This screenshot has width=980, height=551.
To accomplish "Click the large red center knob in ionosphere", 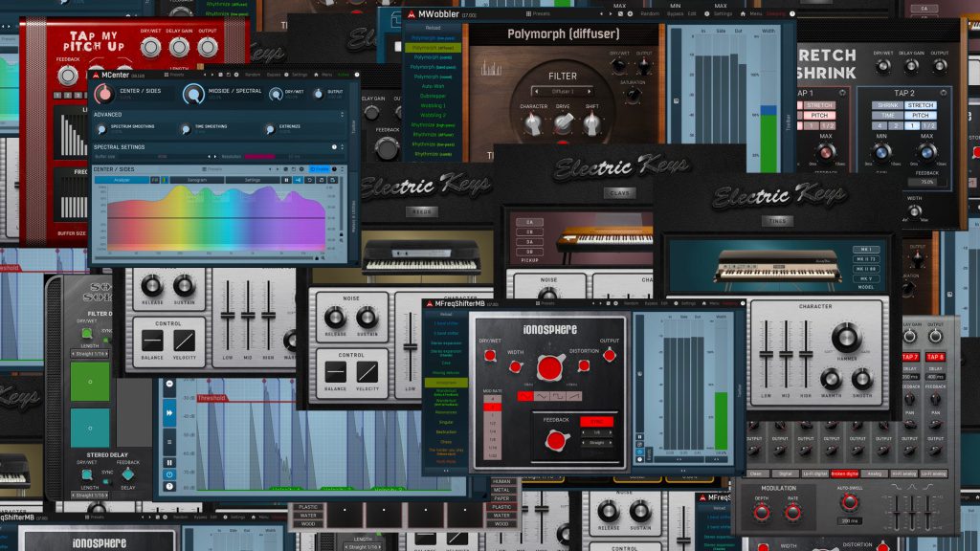I will [550, 368].
